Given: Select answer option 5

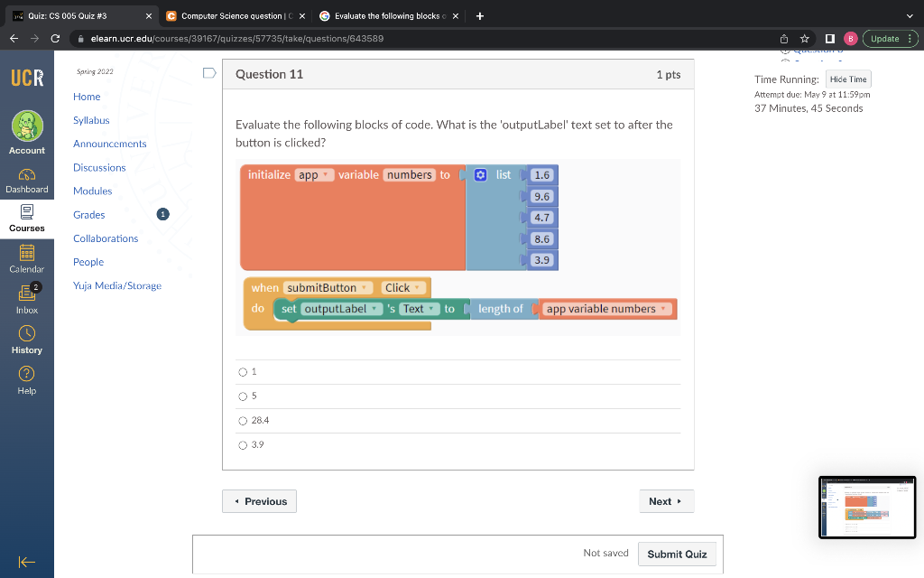Looking at the screenshot, I should point(243,396).
